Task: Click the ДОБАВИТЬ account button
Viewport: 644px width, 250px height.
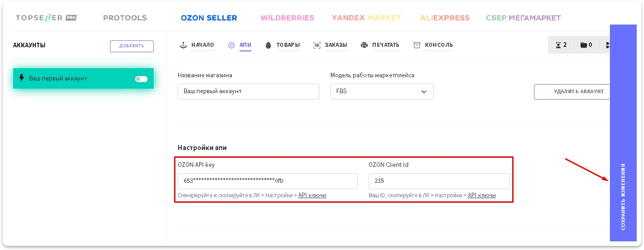Action: 132,46
